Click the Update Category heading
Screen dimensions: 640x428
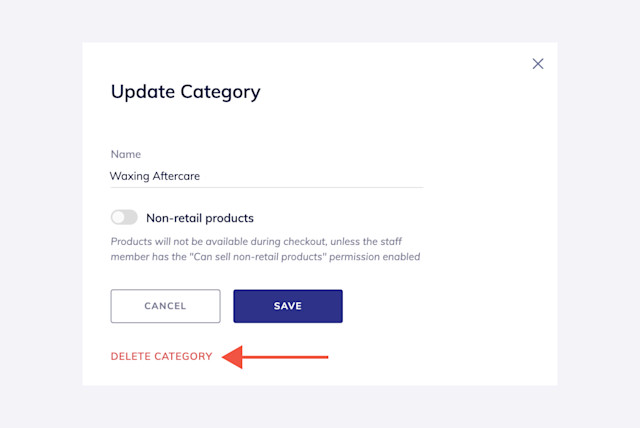point(185,92)
